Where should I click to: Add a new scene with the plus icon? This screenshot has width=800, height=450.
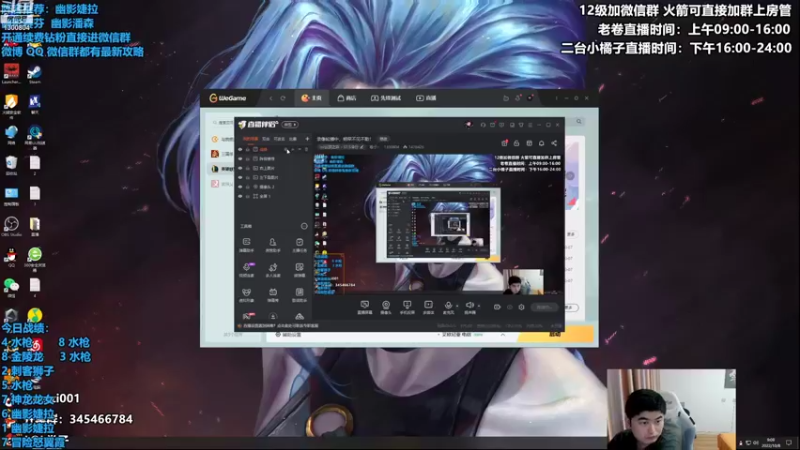click(x=307, y=139)
